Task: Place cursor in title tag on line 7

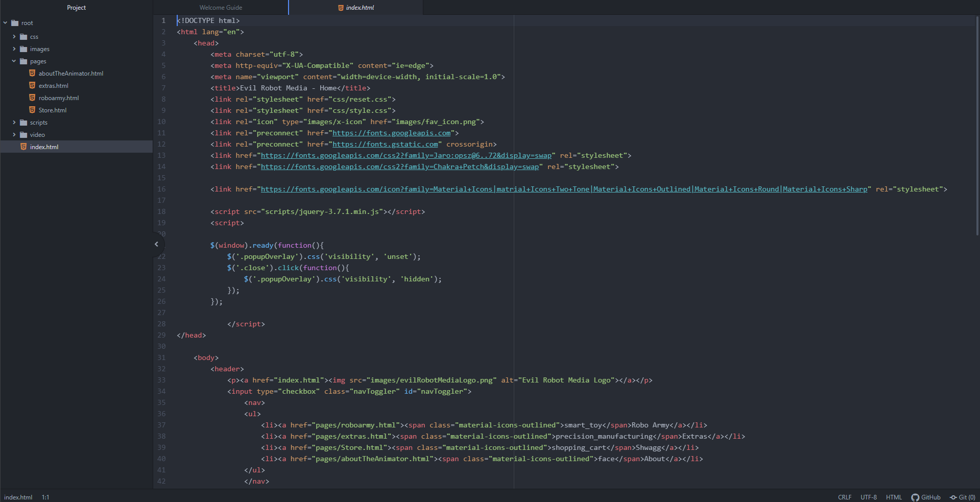Action: coord(291,88)
